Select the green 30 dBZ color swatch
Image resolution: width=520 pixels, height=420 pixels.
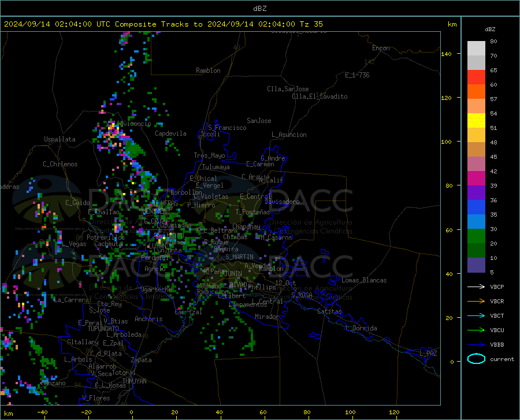click(476, 236)
